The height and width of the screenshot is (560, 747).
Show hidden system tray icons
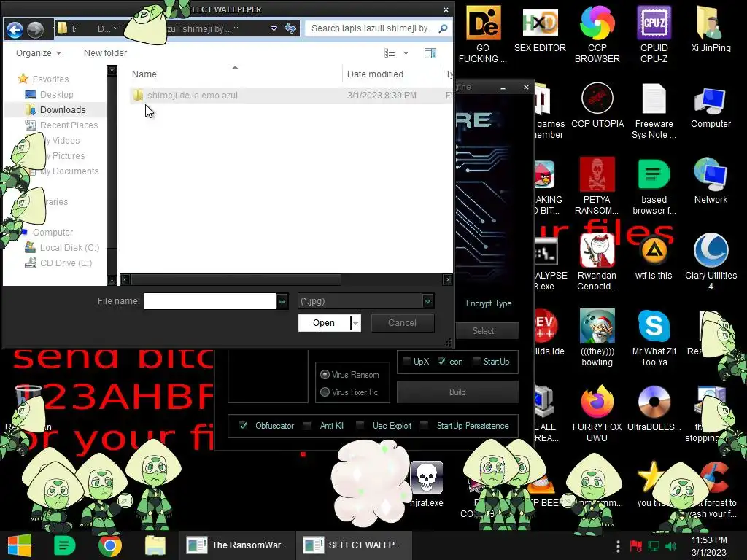click(x=618, y=546)
